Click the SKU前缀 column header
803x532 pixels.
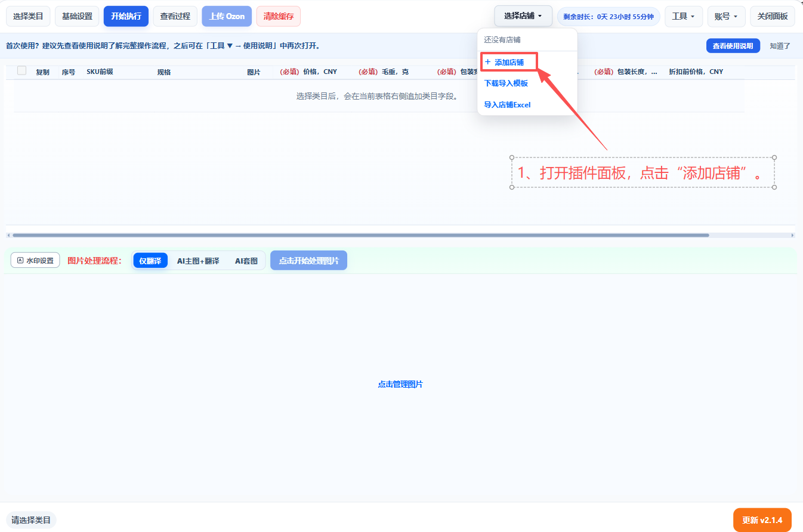click(100, 72)
